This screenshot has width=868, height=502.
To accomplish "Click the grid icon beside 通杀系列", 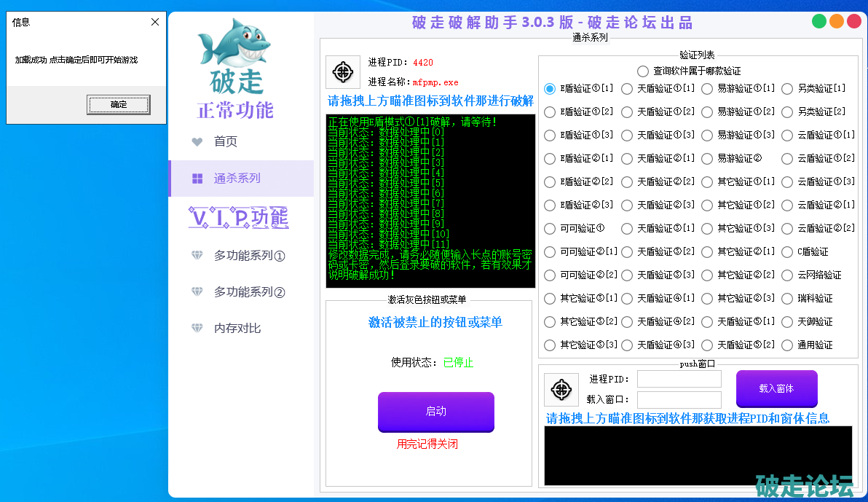I will click(x=197, y=179).
